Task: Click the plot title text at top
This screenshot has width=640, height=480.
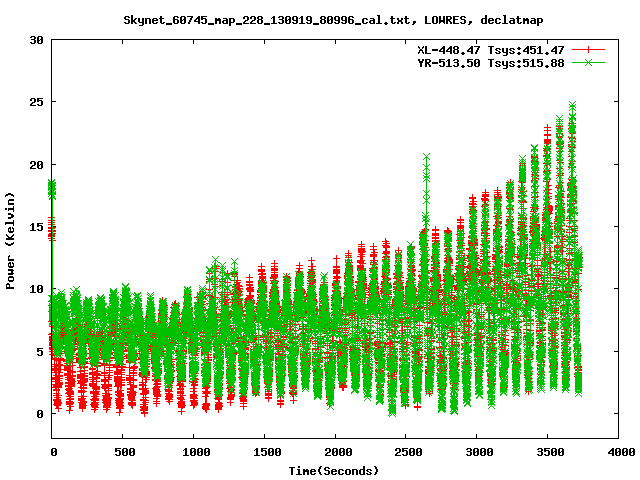Action: 320,19
